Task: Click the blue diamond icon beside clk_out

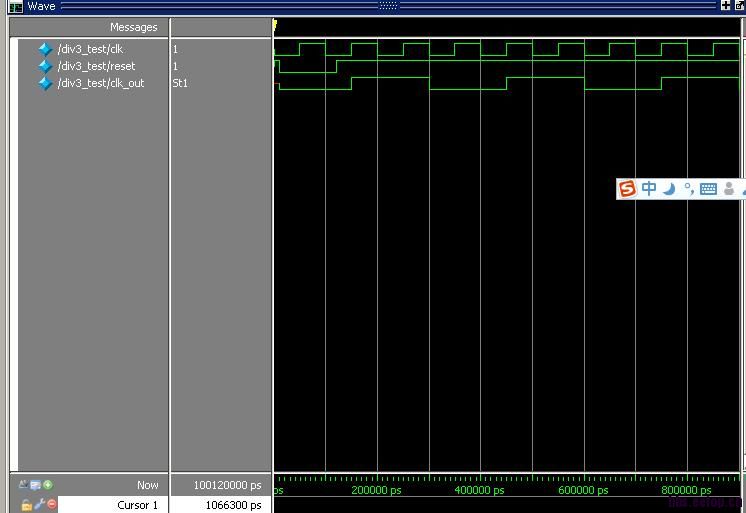Action: click(45, 83)
